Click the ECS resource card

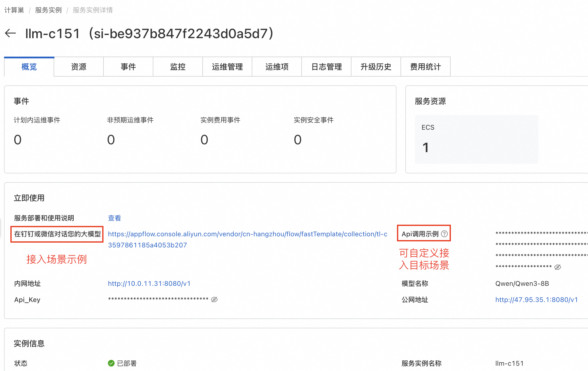[x=476, y=139]
